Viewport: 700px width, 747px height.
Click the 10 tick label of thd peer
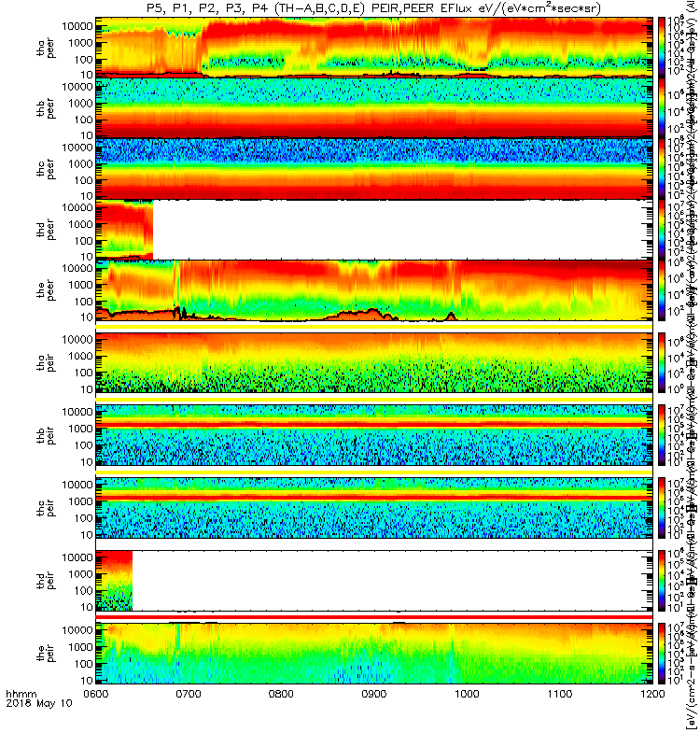(87, 257)
